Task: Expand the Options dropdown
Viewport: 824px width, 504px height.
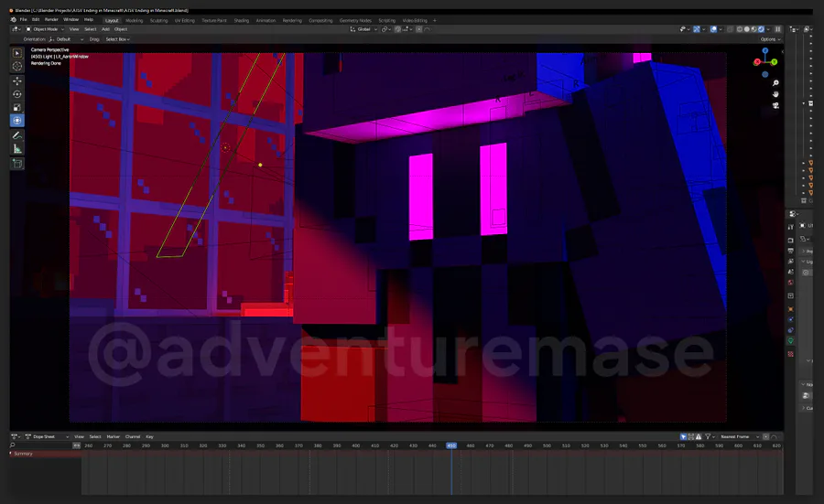Action: coord(770,39)
